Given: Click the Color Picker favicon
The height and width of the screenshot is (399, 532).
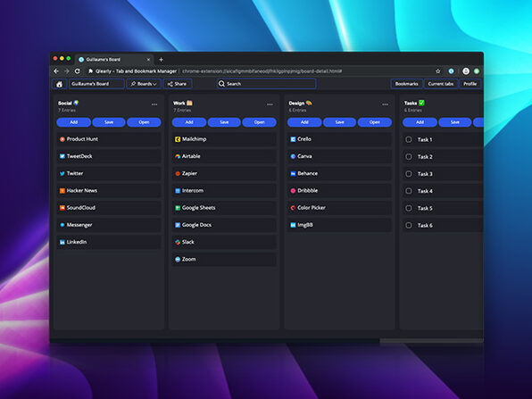Looking at the screenshot, I should tap(293, 208).
